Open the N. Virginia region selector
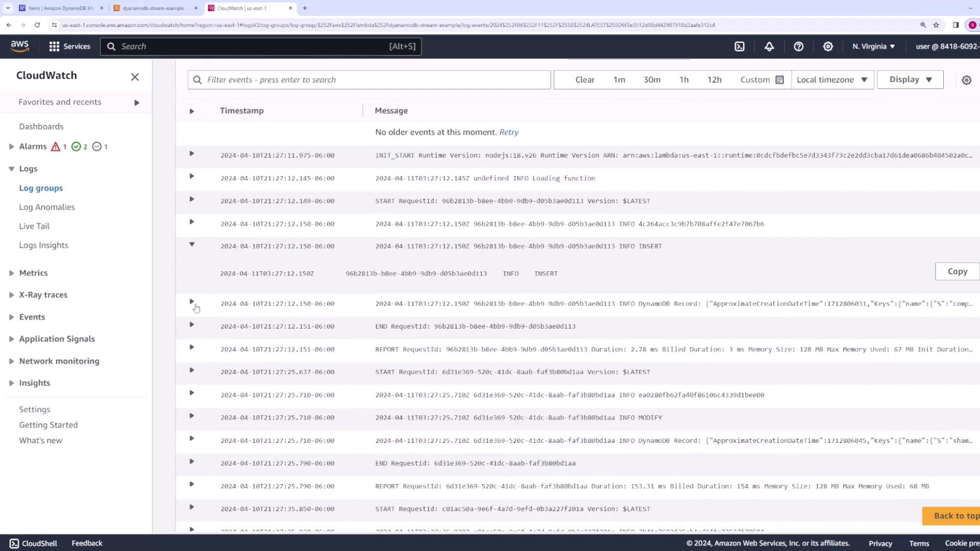 coord(873,46)
